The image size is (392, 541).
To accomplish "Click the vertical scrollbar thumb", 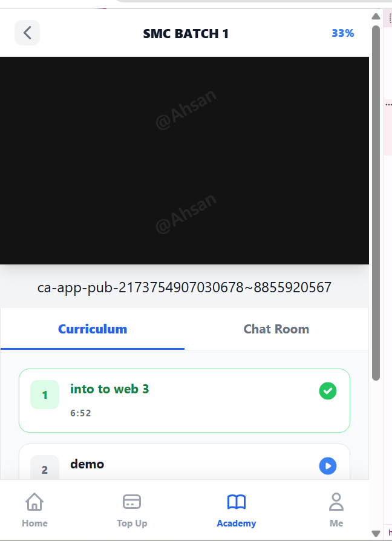I will (376, 203).
